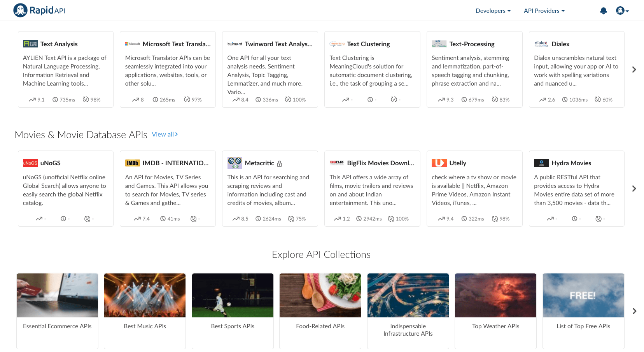Click the Utelly description text

474,190
